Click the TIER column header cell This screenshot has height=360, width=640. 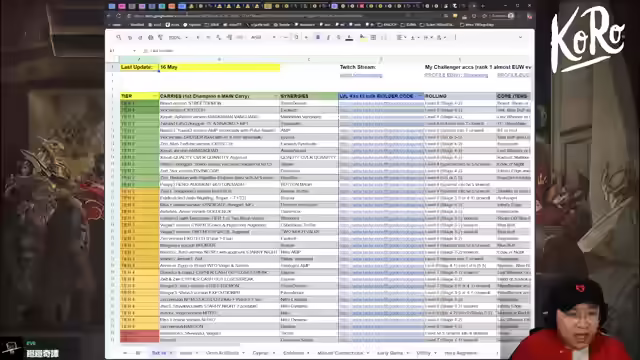pyautogui.click(x=139, y=96)
